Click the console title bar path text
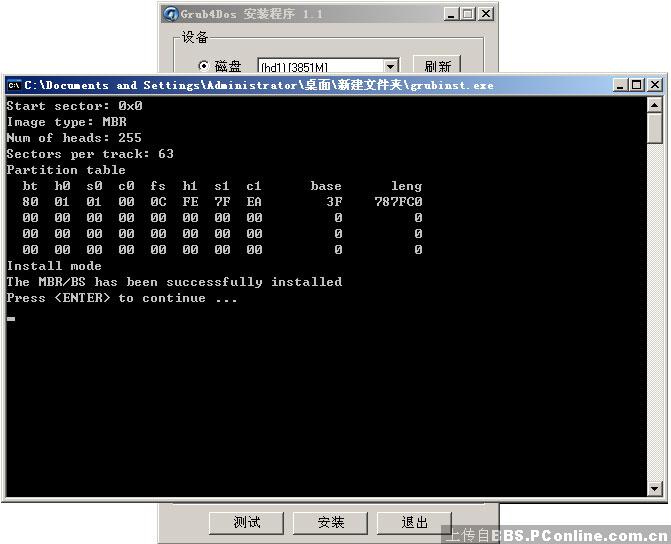The image size is (671, 544). (x=258, y=85)
